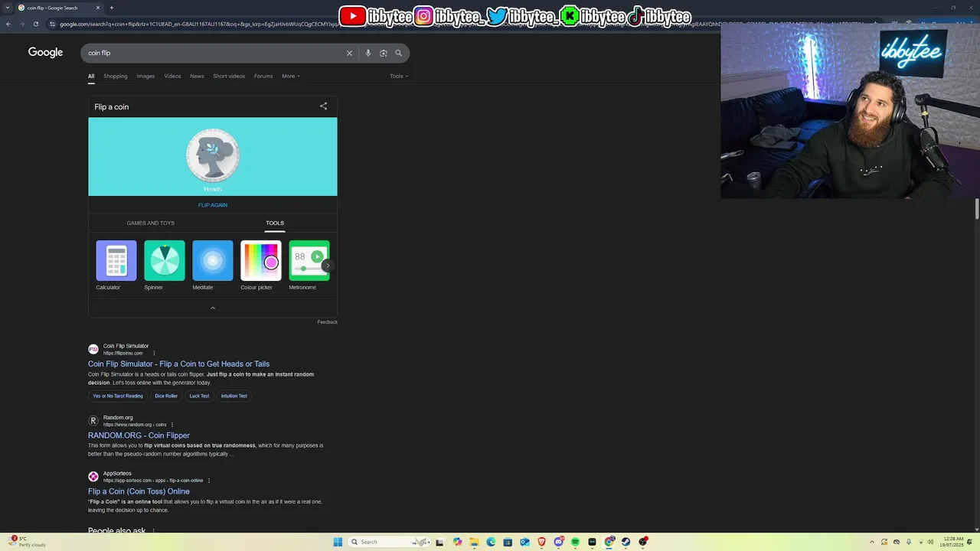Share the Flip a coin widget

[323, 106]
